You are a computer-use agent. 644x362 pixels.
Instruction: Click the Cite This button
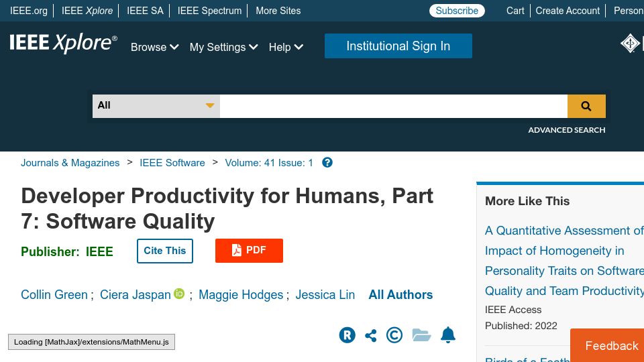click(x=165, y=251)
